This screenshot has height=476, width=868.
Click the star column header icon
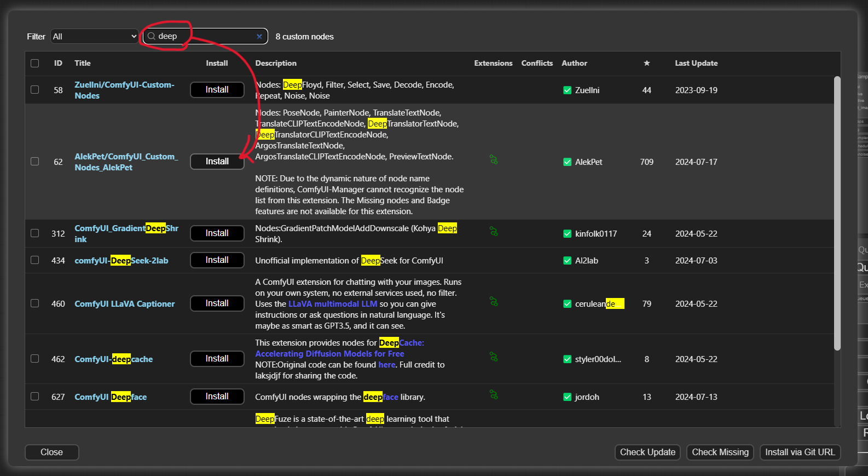pos(647,63)
